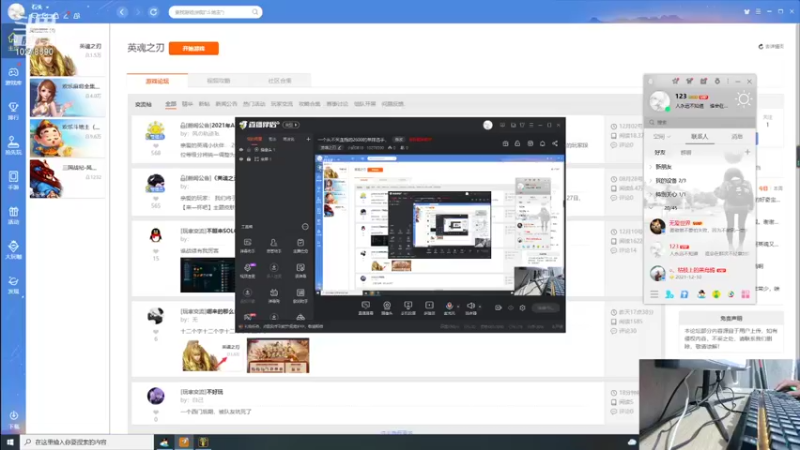Select the 问题反馈 forum filter

(x=392, y=104)
